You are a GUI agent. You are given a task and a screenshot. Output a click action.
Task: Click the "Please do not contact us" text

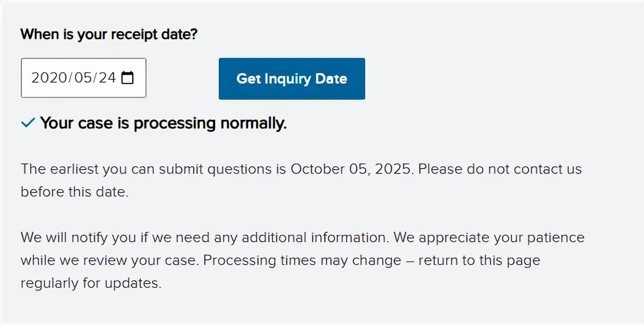tap(500, 169)
